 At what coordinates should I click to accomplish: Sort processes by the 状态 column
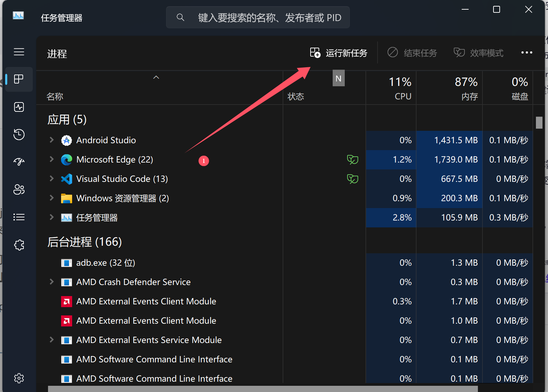[324, 88]
